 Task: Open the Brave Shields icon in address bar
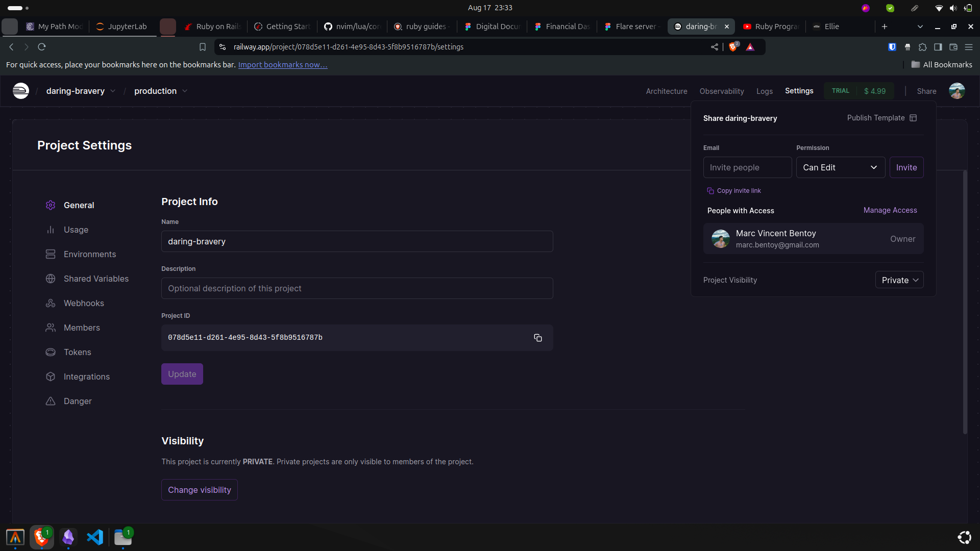click(x=733, y=47)
